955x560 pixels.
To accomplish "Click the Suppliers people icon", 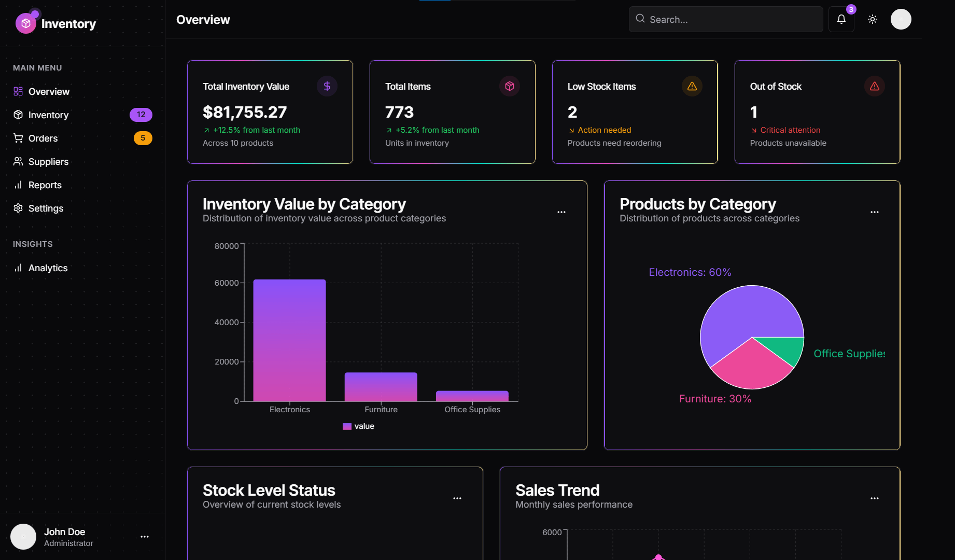I will tap(18, 161).
